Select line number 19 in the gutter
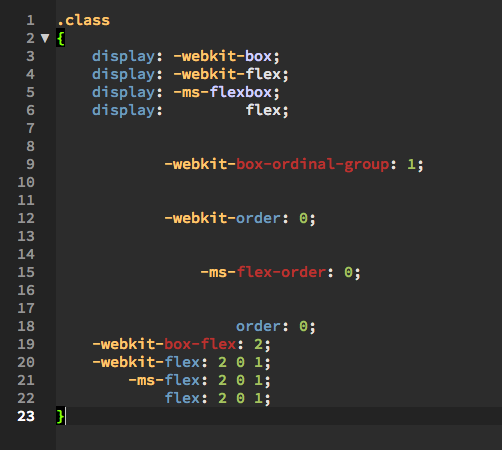This screenshot has width=502, height=450. 26,344
